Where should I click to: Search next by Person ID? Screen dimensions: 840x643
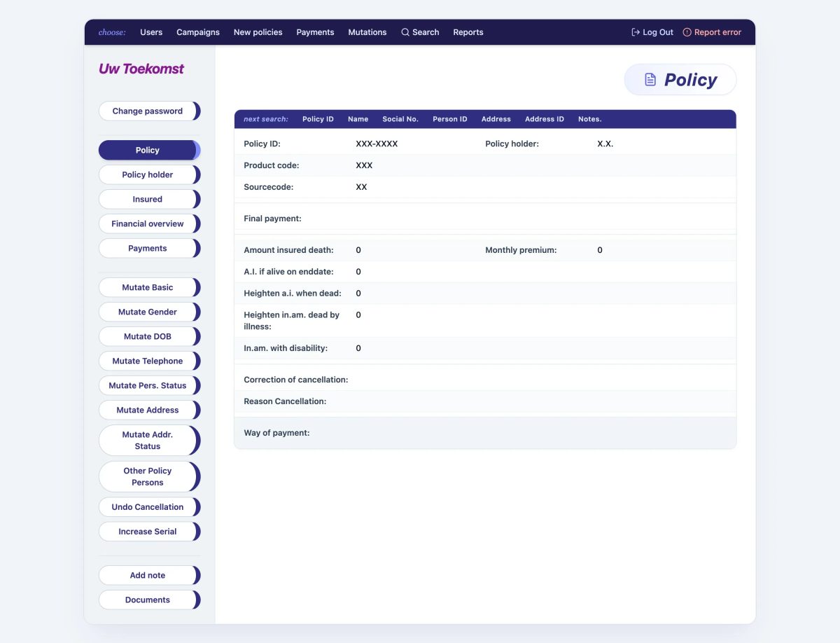pos(449,119)
